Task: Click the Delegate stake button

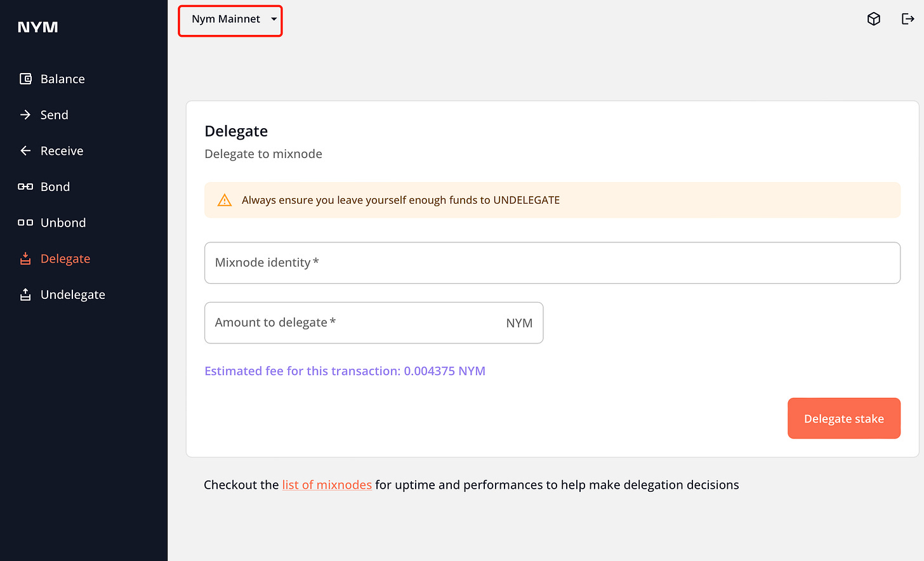Action: (x=844, y=418)
